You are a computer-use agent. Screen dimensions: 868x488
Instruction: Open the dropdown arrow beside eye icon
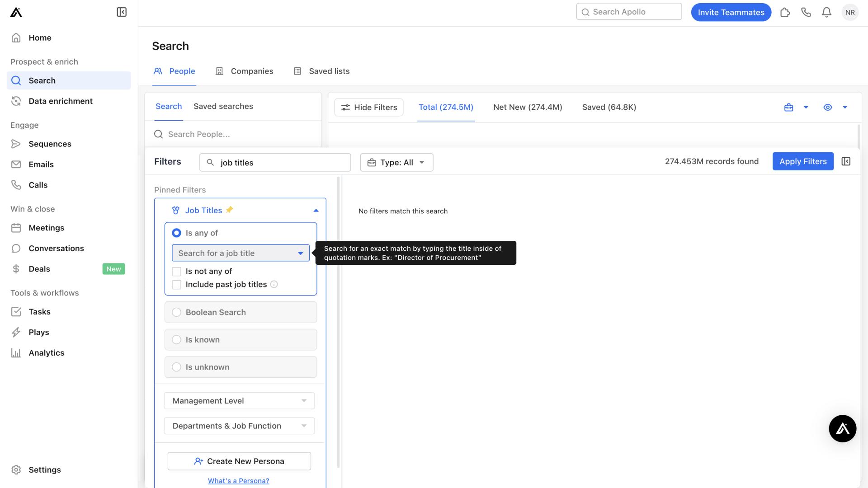click(845, 108)
